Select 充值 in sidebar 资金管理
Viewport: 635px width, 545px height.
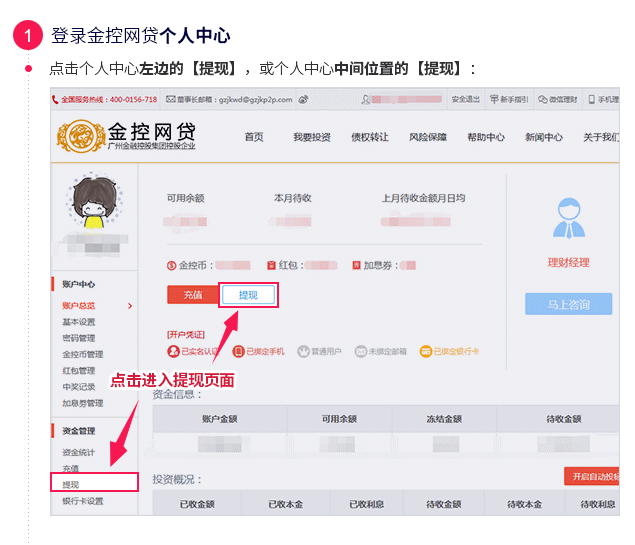coord(70,468)
